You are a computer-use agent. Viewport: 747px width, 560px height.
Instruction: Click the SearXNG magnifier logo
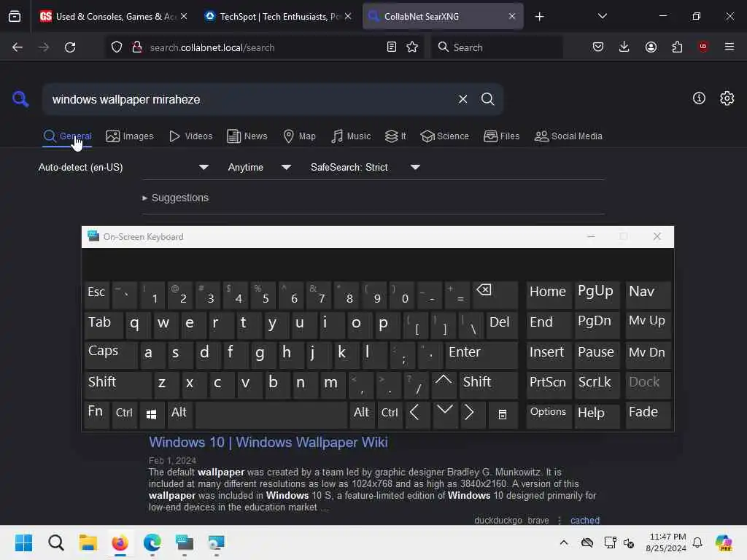20,99
